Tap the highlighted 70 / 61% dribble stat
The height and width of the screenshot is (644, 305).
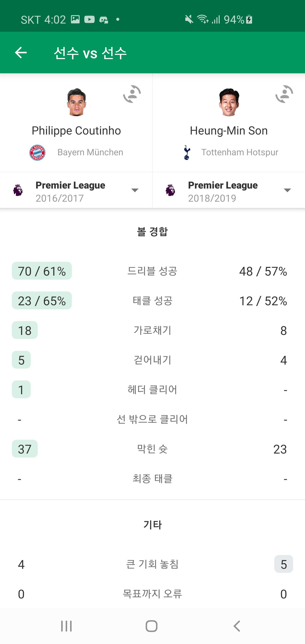pyautogui.click(x=42, y=271)
